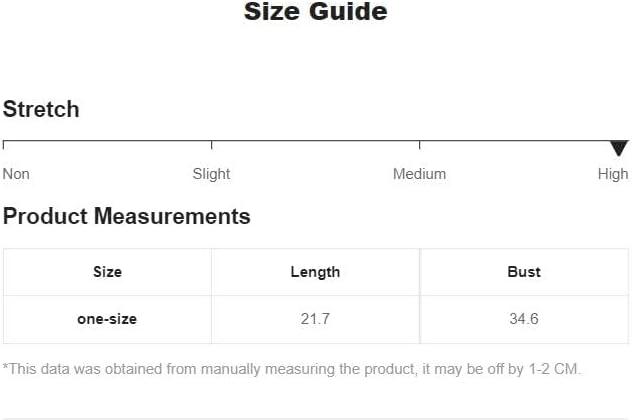Click the Size Guide title
This screenshot has height=420, width=632.
pyautogui.click(x=316, y=11)
